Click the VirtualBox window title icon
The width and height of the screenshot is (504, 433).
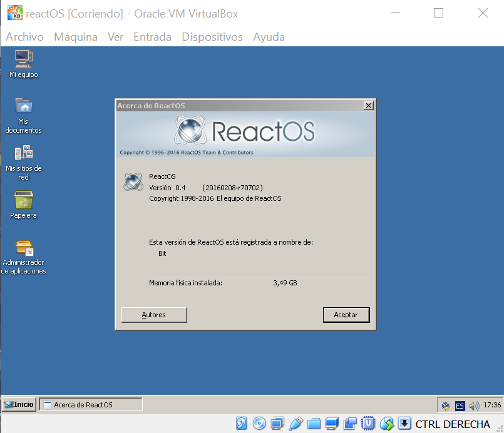click(x=15, y=13)
